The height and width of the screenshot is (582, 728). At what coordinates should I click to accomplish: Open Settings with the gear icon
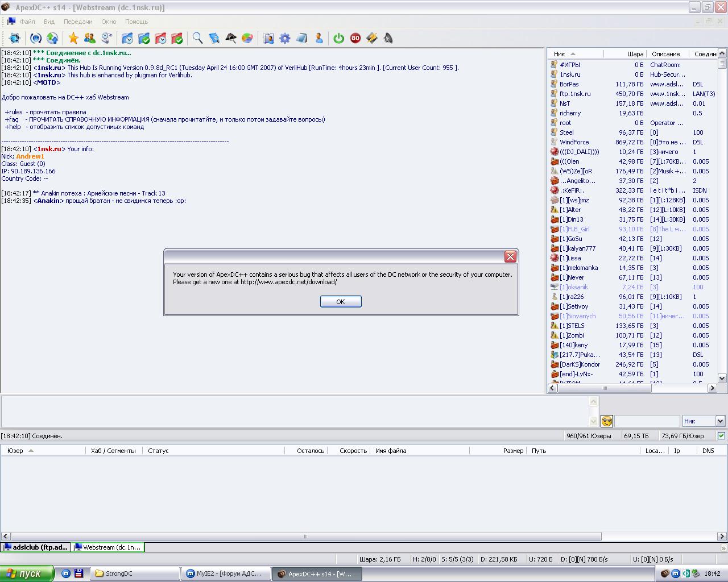285,38
